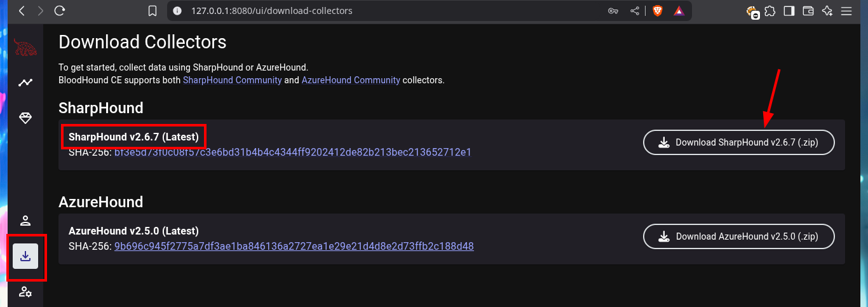The width and height of the screenshot is (868, 307).
Task: Click the AzureHound SHA-256 checksum link
Action: 294,246
